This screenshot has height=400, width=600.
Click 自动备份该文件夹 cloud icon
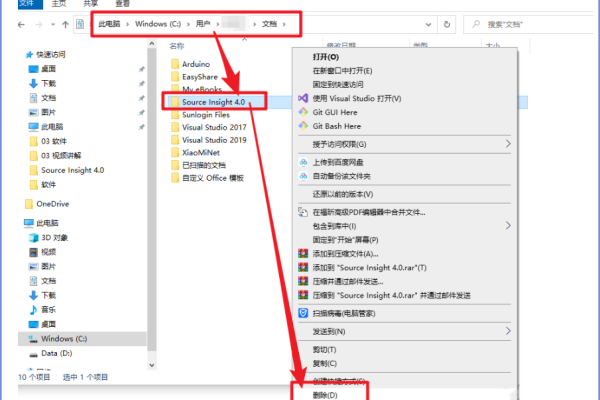[303, 176]
